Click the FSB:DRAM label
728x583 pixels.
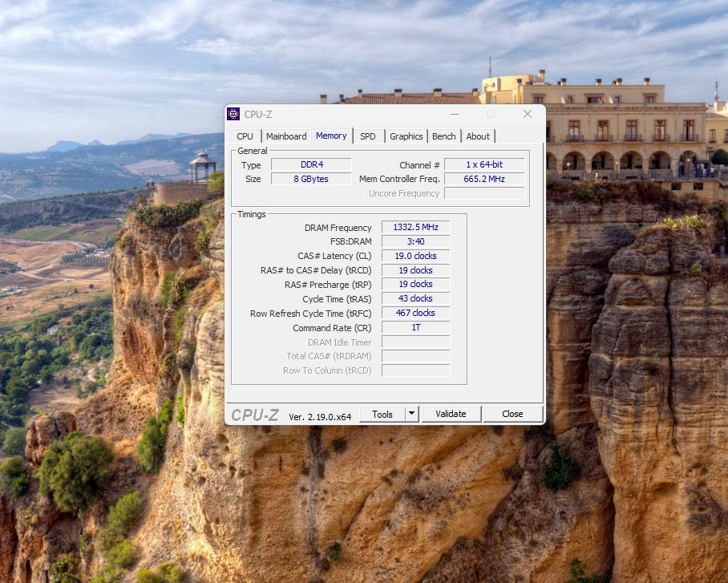[350, 241]
